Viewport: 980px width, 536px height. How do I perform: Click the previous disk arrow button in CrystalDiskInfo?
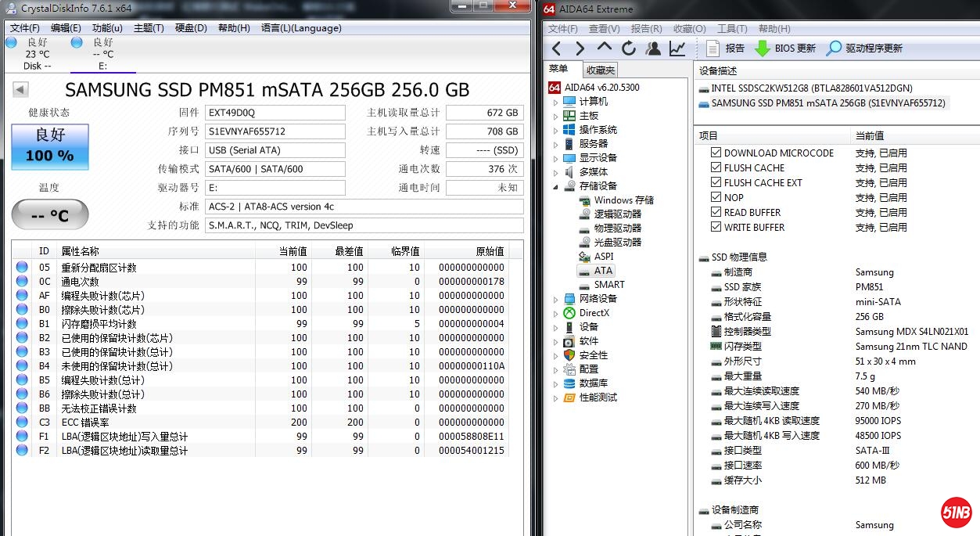coord(20,90)
